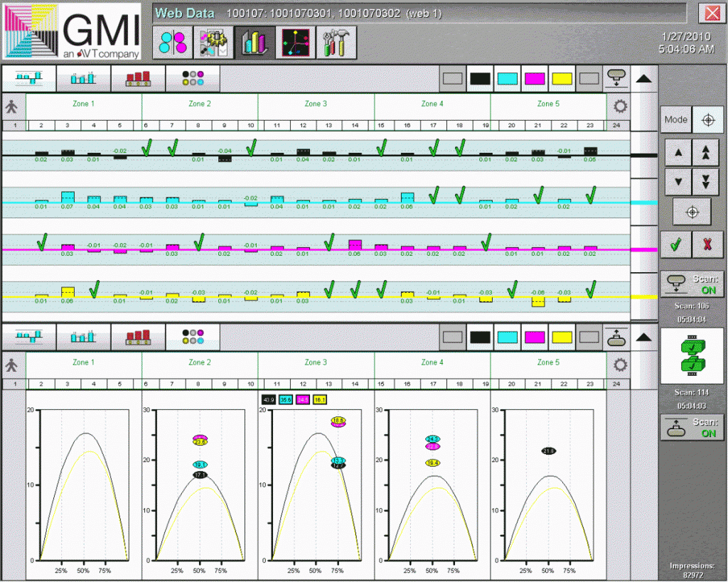The height and width of the screenshot is (582, 728).
Task: Toggle first gray swatch in upper panel
Action: (453, 78)
